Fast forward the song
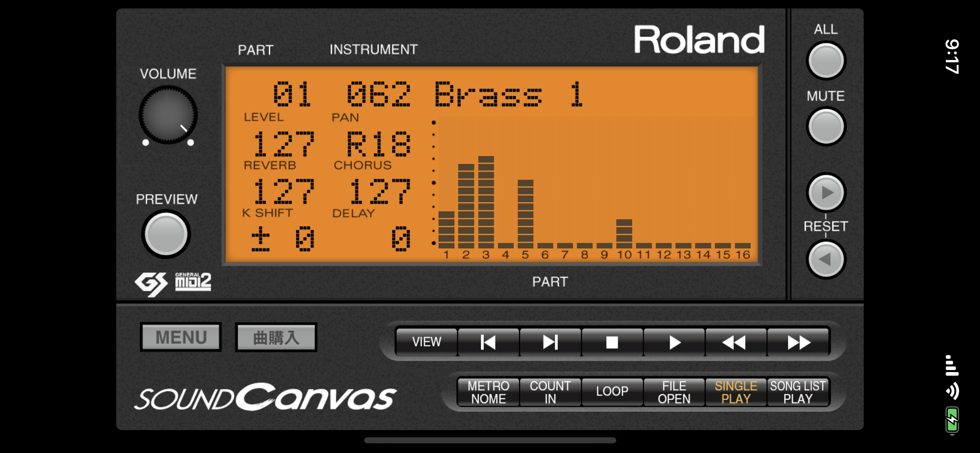 tap(798, 342)
